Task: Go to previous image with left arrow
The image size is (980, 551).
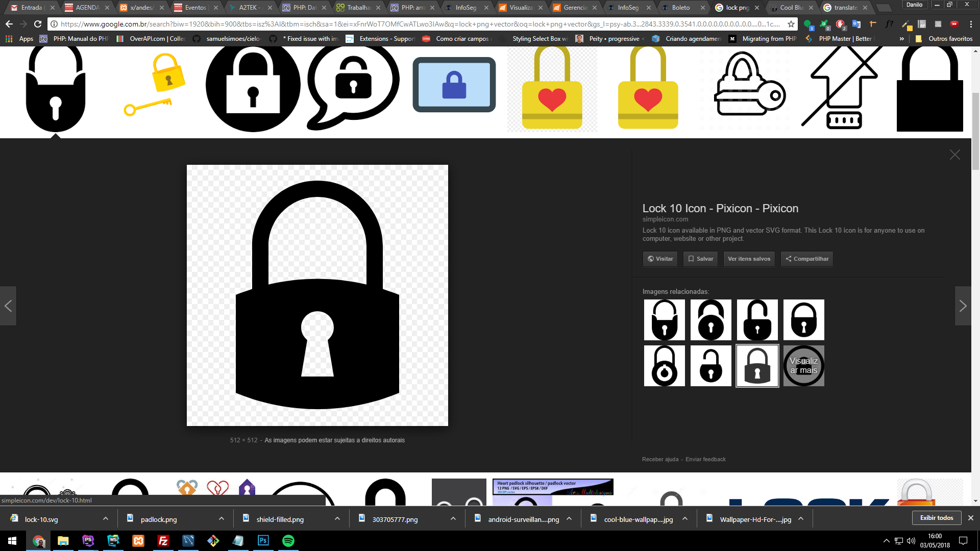Action: click(x=8, y=306)
